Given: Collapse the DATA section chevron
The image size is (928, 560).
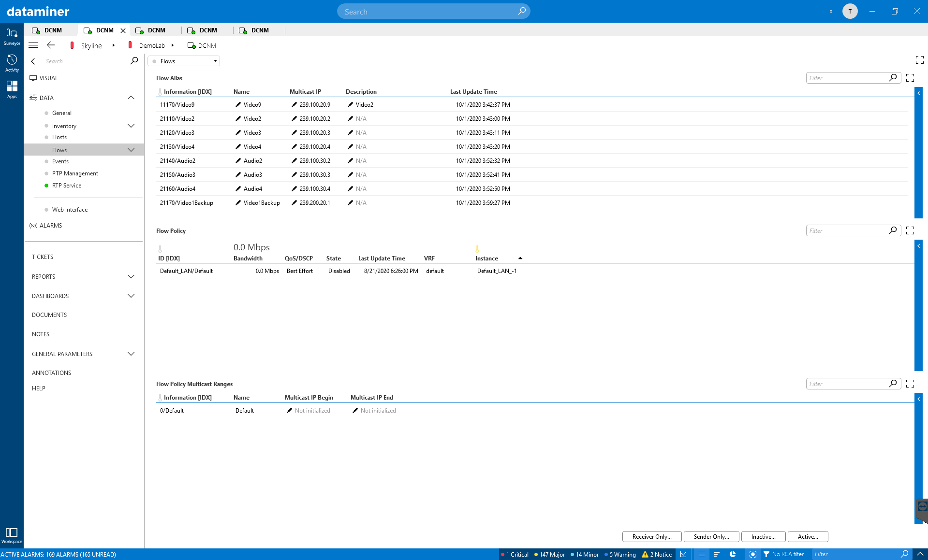Looking at the screenshot, I should [x=131, y=98].
